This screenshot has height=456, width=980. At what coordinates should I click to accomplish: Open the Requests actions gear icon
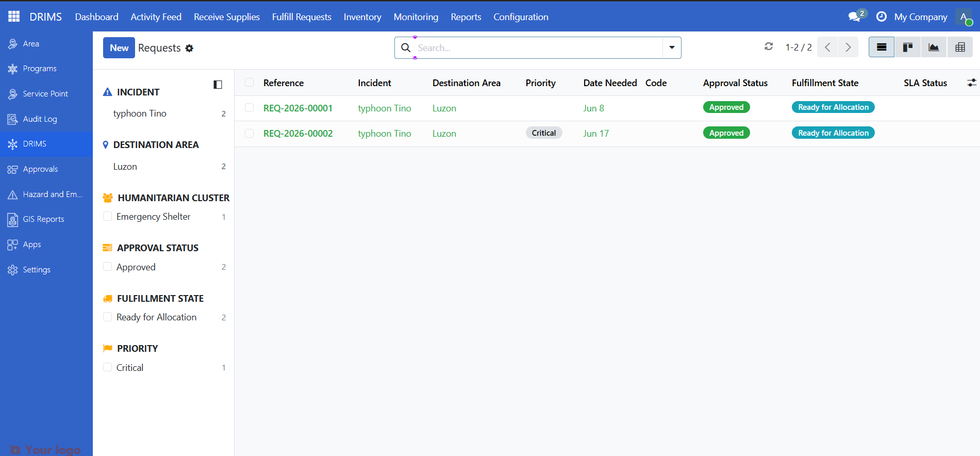click(x=189, y=48)
